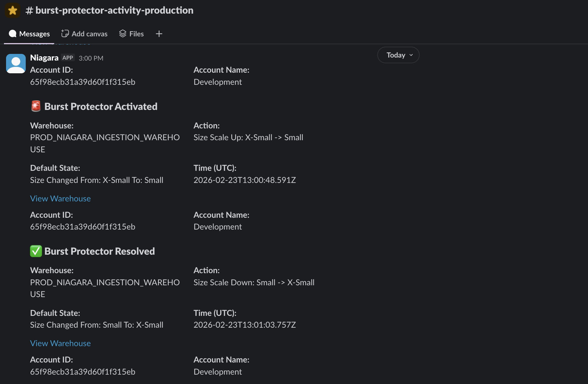Click the Messages bubble icon
588x384 pixels.
(x=12, y=34)
